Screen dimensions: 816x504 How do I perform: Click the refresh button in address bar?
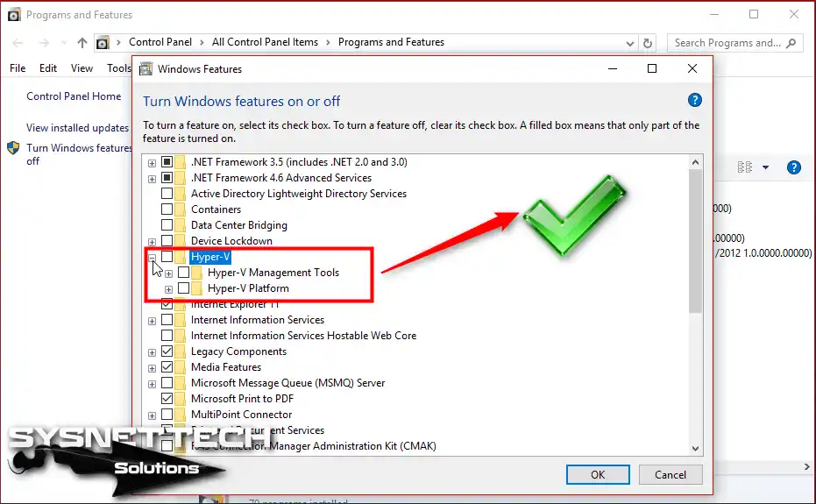point(648,43)
